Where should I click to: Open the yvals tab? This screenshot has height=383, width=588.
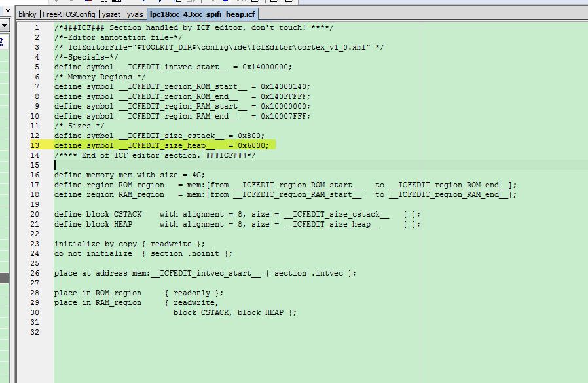[135, 14]
